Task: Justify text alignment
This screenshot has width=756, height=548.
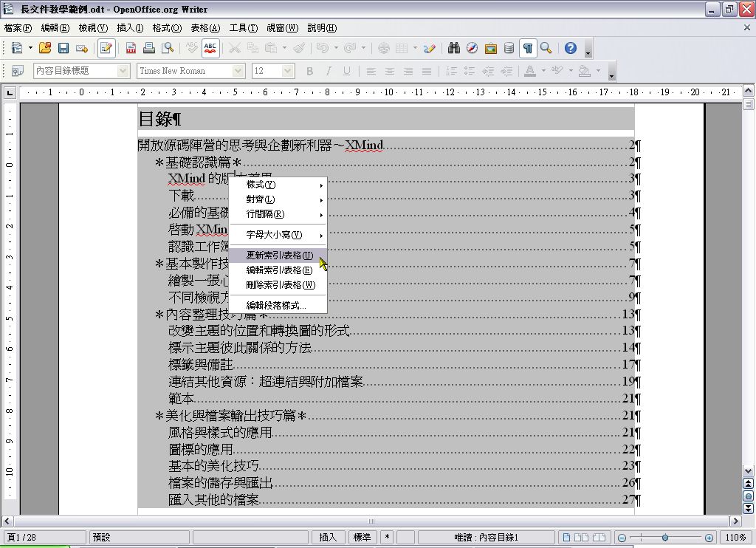Action: (427, 71)
